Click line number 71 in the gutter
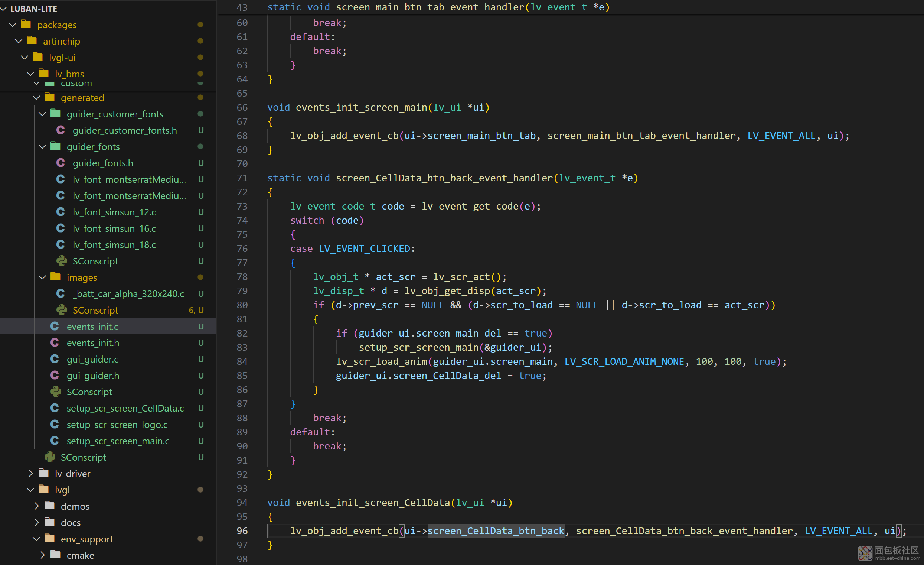The image size is (924, 565). [242, 178]
